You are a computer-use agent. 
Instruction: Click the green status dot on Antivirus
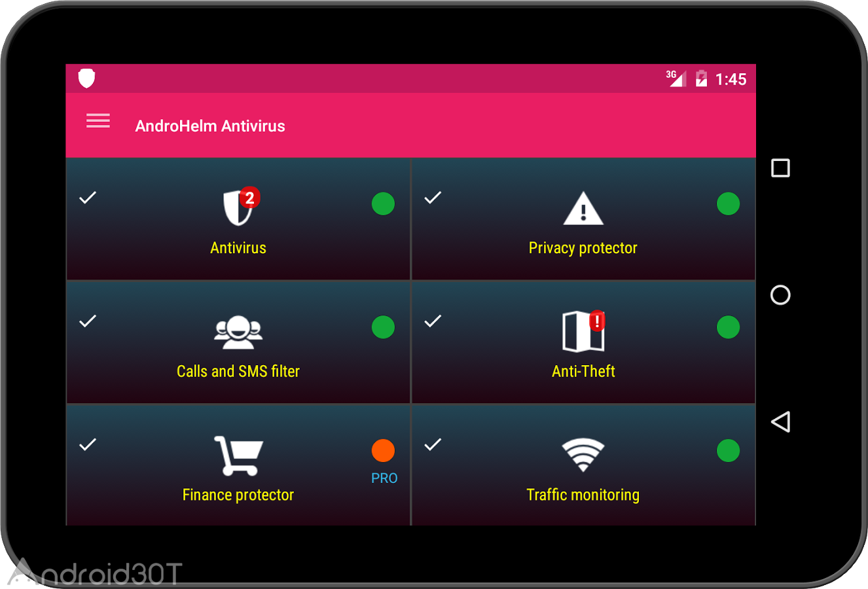(383, 204)
